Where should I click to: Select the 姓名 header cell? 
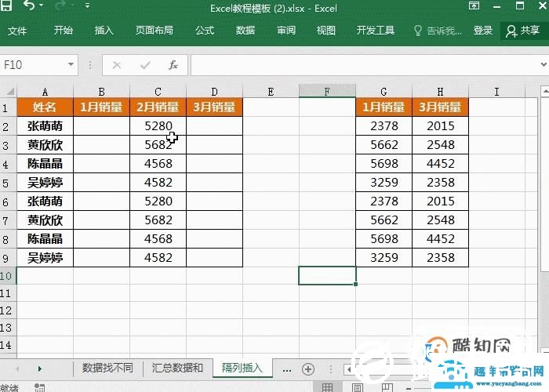point(45,107)
